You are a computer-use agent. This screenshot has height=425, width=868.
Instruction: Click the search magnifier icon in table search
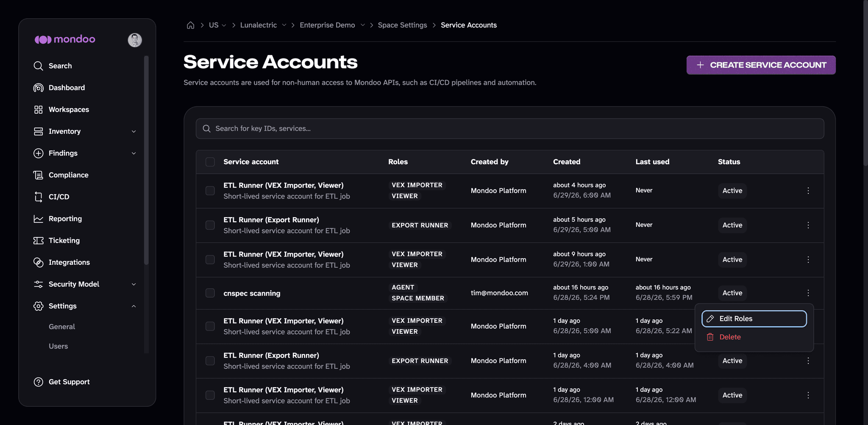click(206, 129)
